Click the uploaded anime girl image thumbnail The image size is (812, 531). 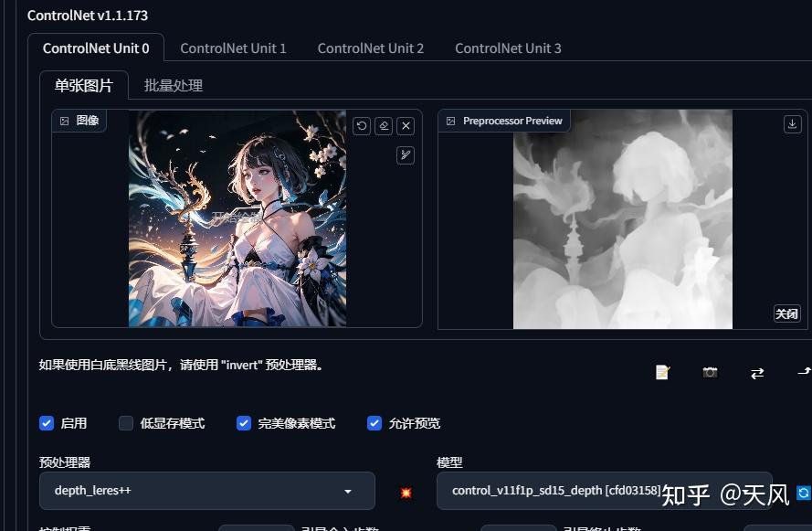(237, 219)
